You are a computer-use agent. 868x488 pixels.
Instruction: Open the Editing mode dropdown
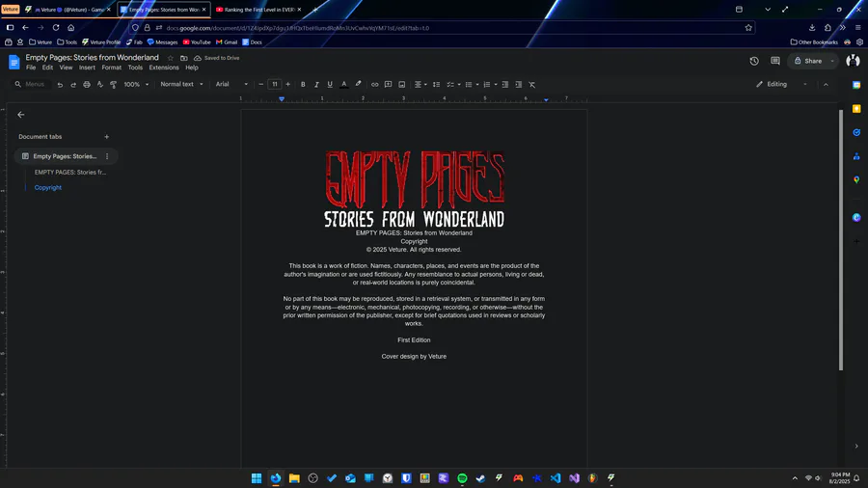pyautogui.click(x=781, y=85)
